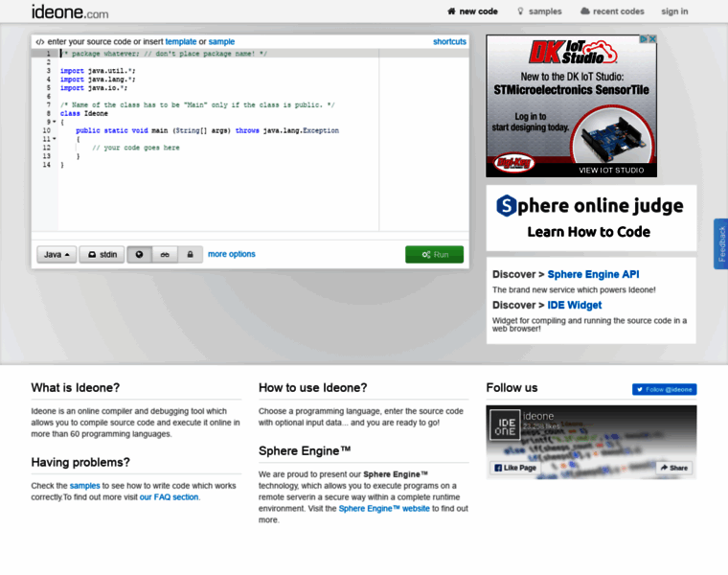The height and width of the screenshot is (575, 728).
Task: Visit the Sphere Engine website link
Action: pos(384,509)
